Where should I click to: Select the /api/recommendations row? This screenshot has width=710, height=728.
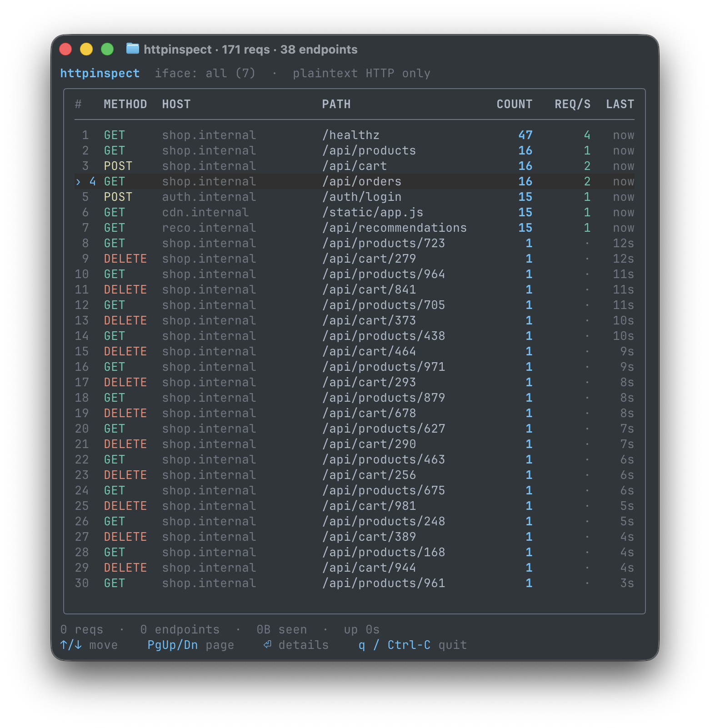pyautogui.click(x=355, y=228)
